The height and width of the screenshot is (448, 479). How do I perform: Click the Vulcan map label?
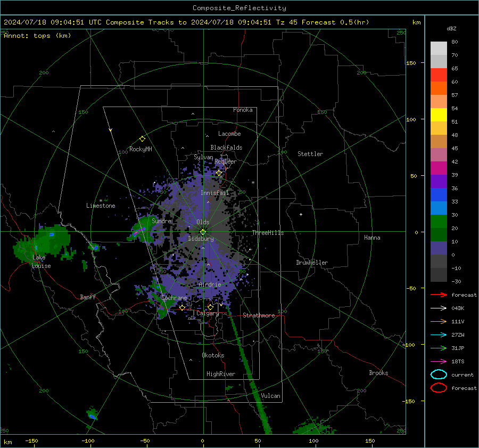coord(270,396)
